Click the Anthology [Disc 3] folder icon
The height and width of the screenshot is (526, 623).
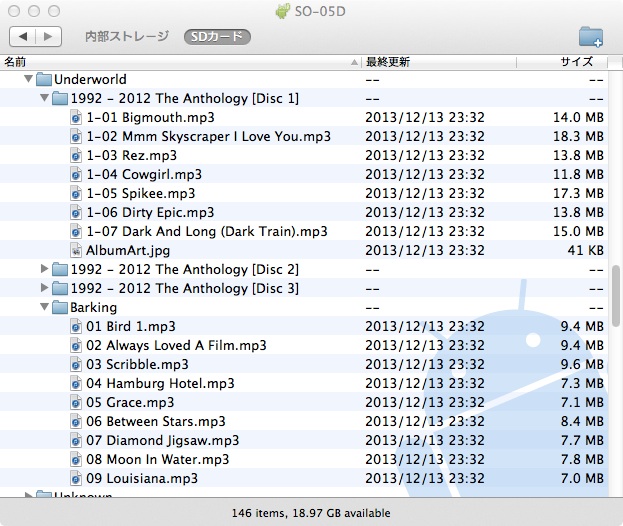[60, 288]
